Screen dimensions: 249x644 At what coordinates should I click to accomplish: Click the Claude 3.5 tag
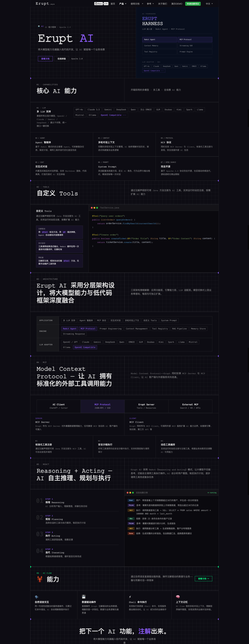[x=94, y=110]
